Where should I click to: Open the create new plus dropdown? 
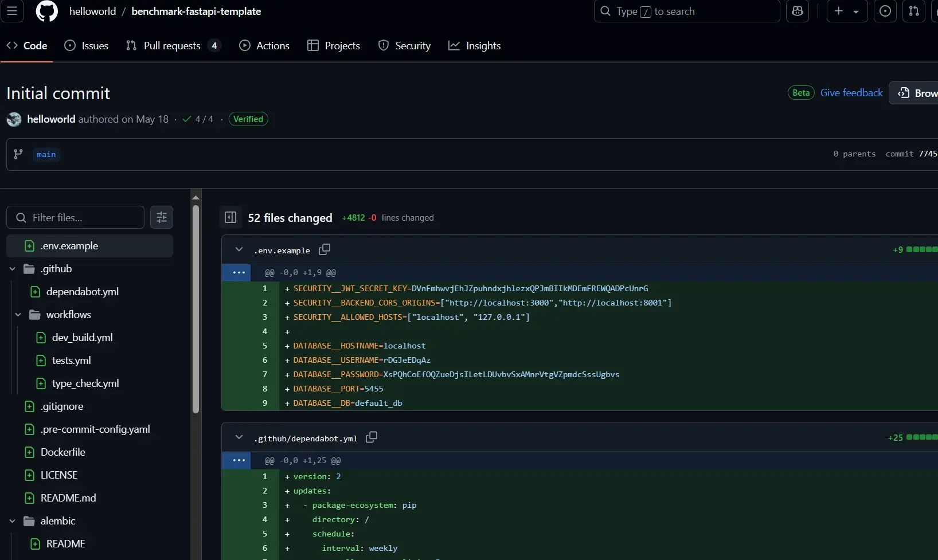click(846, 11)
